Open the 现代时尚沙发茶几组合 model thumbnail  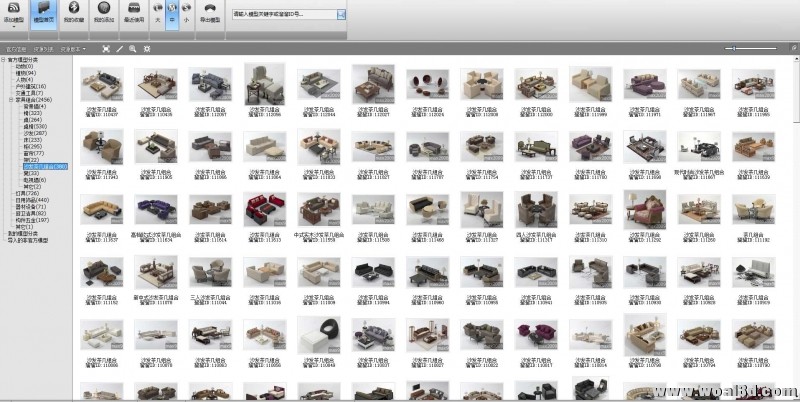(x=698, y=146)
